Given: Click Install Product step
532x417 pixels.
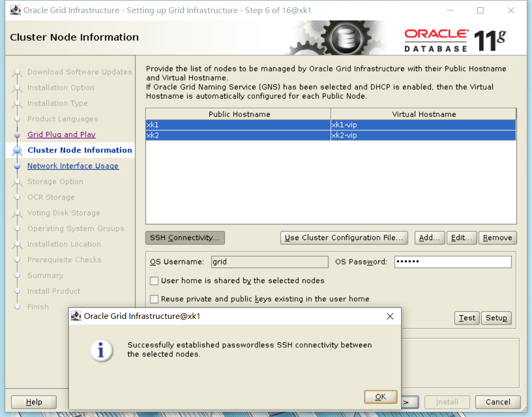Looking at the screenshot, I should (54, 291).
